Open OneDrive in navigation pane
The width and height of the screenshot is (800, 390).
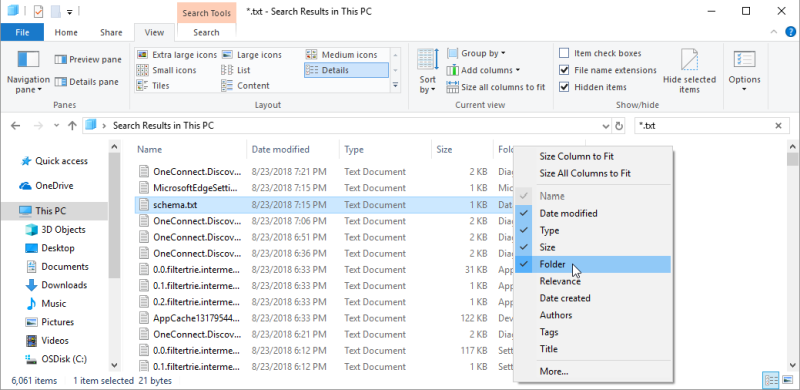[x=46, y=186]
